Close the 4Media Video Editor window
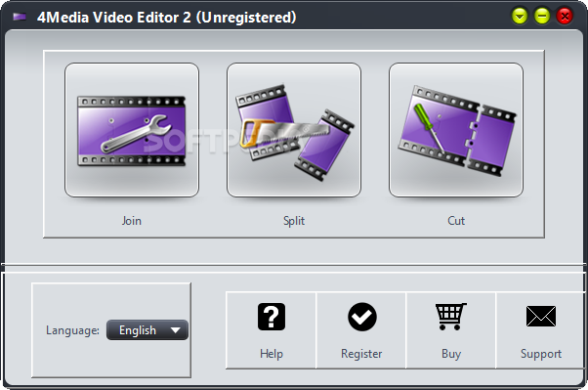 [565, 17]
